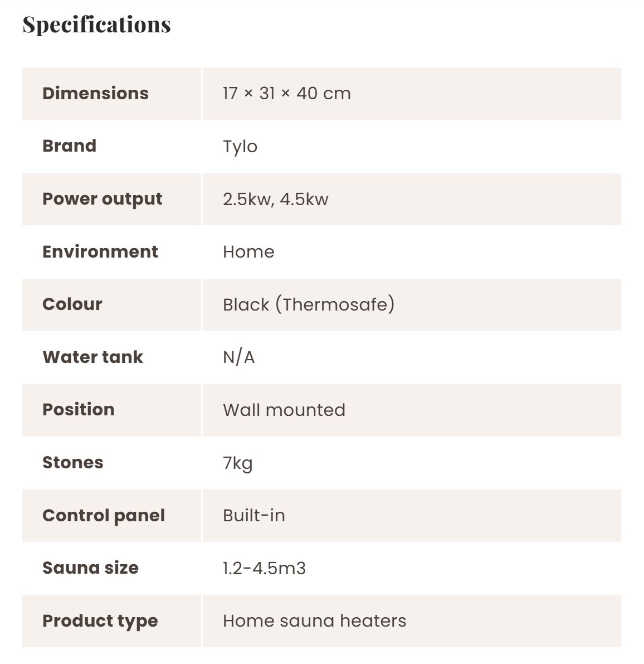
Task: Click the Control panel label
Action: pos(103,515)
